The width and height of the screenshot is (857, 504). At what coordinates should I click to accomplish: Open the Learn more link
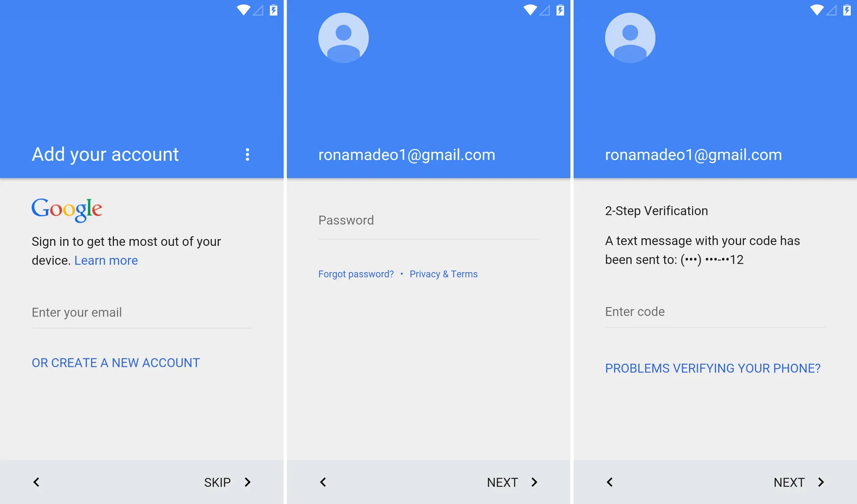[106, 260]
